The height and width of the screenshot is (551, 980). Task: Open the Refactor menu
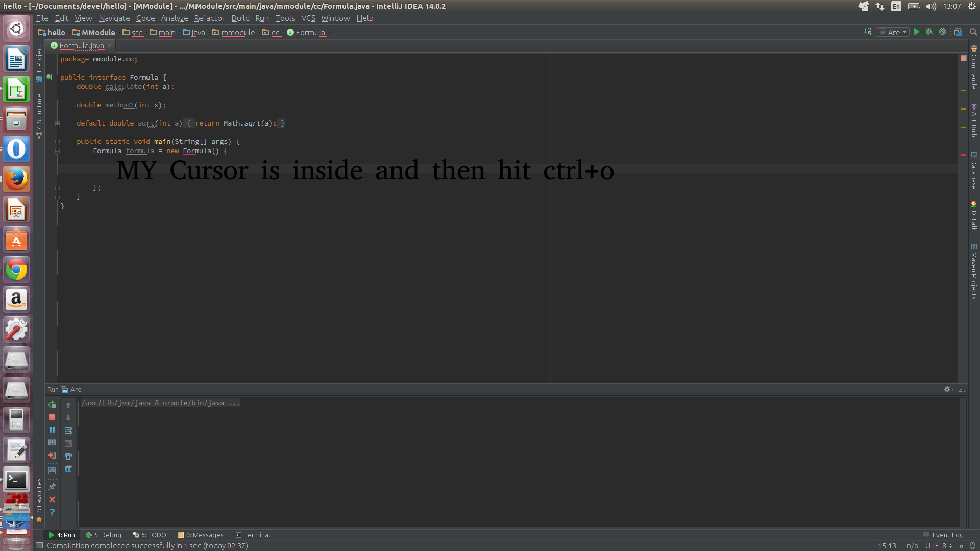(x=209, y=18)
